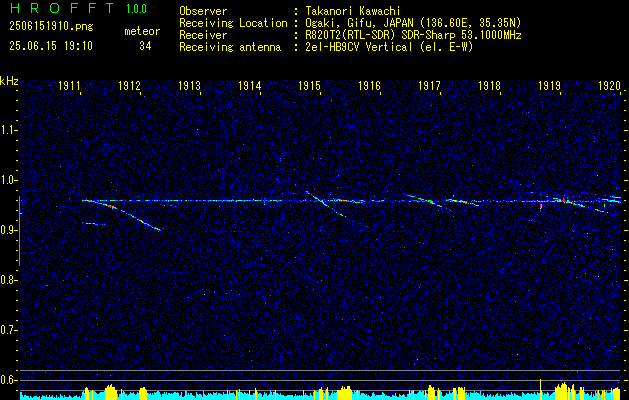The image size is (629, 400).
Task: Click the filename 2506151910.png
Action: tap(51, 27)
